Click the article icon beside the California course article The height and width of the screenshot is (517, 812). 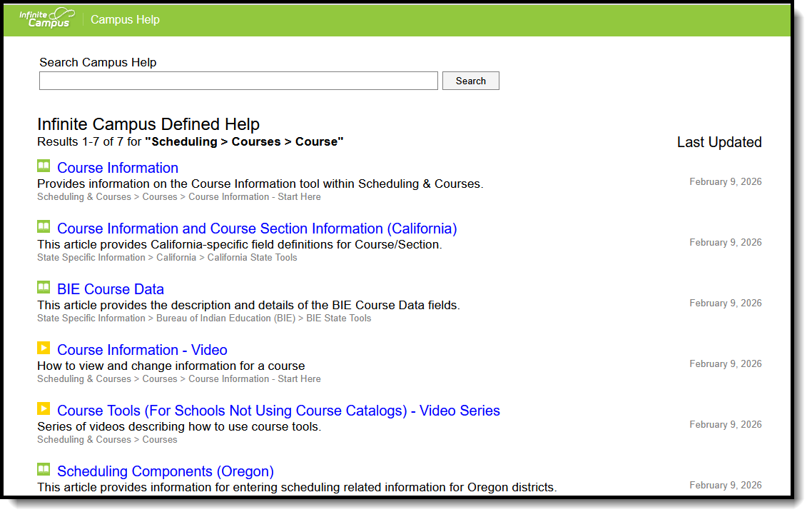44,226
